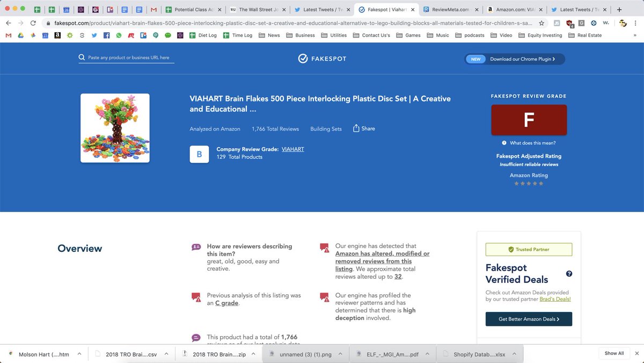Open the Games bookmarks folder
644x363 pixels.
tap(408, 35)
